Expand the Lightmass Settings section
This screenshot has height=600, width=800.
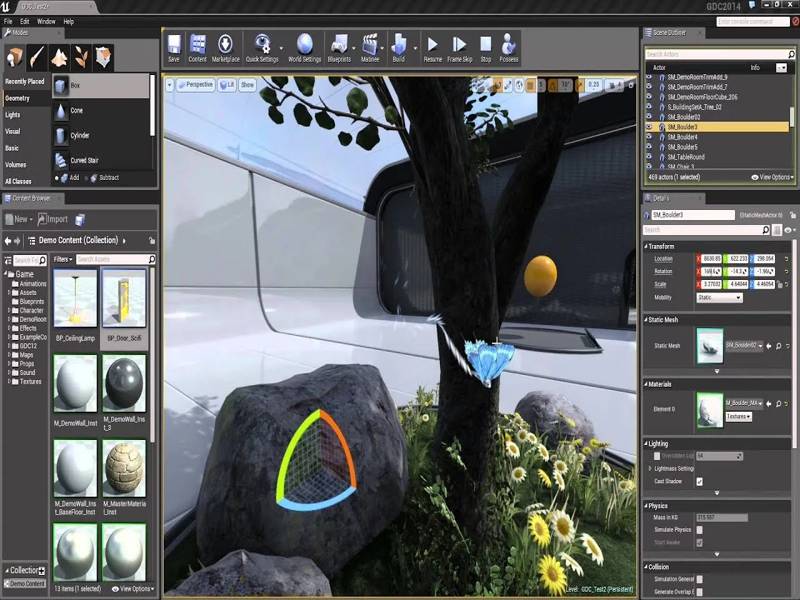coord(651,468)
